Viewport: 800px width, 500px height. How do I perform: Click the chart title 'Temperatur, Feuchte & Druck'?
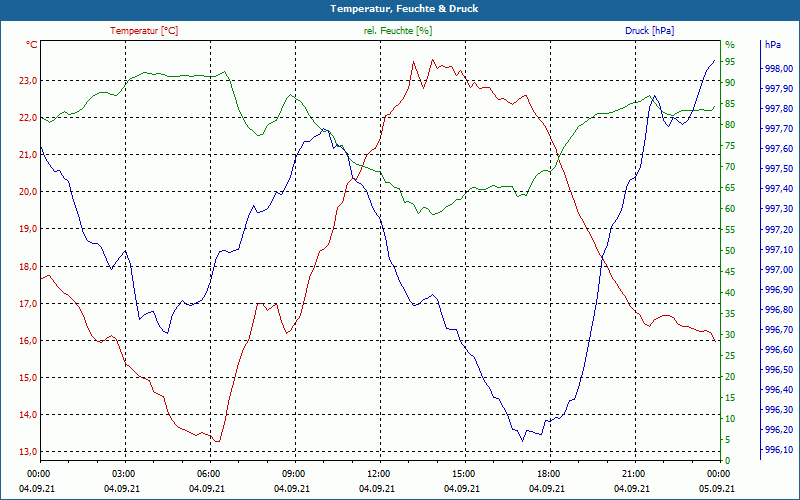click(x=404, y=9)
